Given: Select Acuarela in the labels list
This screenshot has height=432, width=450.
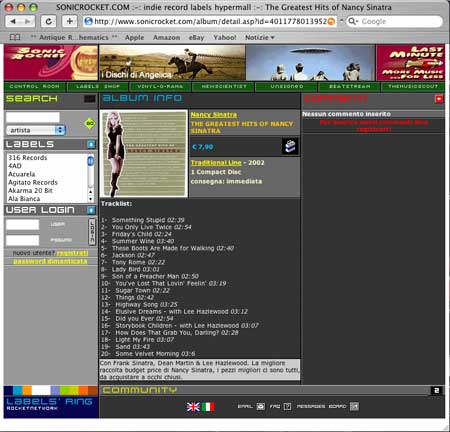Looking at the screenshot, I should pyautogui.click(x=21, y=174).
